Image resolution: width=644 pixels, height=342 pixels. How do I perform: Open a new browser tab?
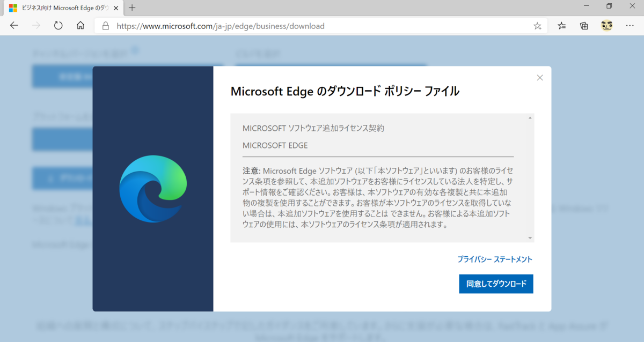pyautogui.click(x=132, y=8)
